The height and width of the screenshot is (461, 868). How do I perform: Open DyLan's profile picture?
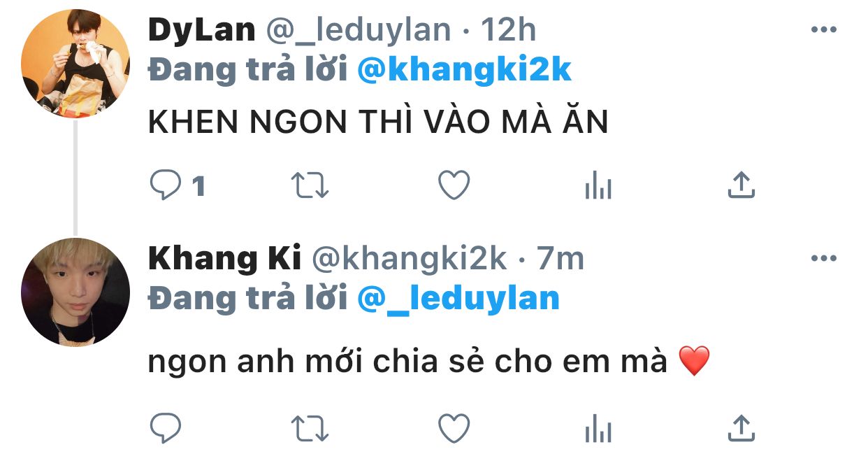(x=75, y=64)
